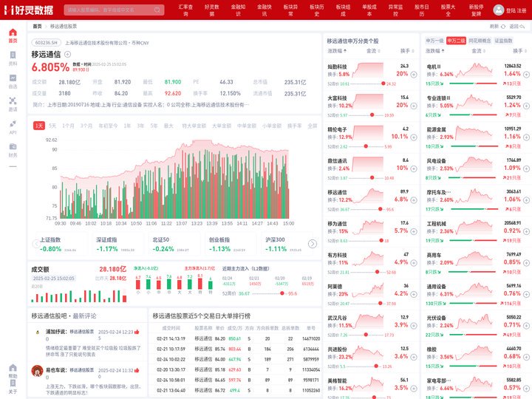The image size is (532, 399).
Task: Switch chart to 换手率
Action: 295,126
